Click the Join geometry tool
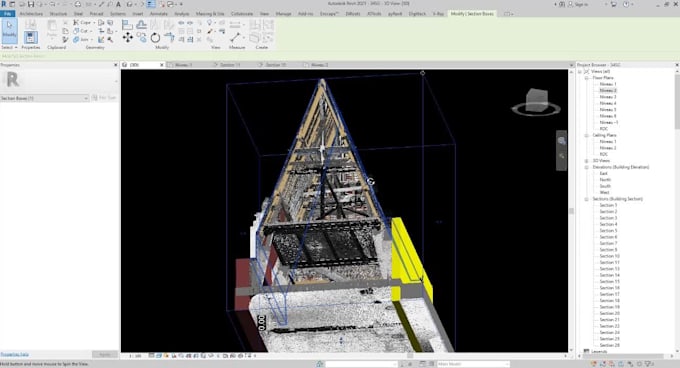The image size is (680, 368). pos(81,40)
